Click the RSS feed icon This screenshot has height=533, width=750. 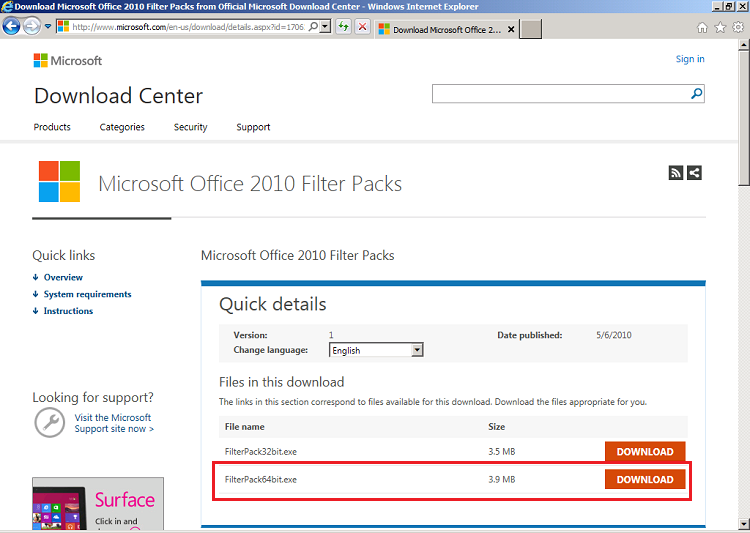click(676, 173)
